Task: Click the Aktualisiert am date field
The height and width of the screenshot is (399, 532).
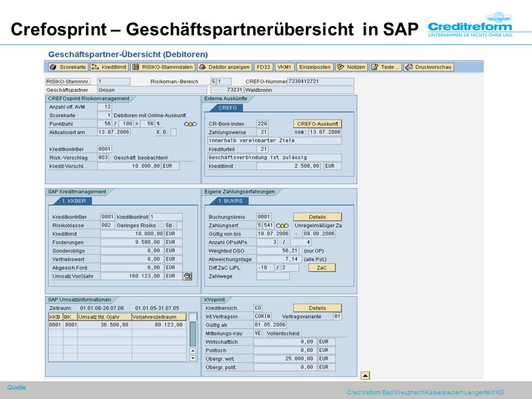Action: pos(114,132)
